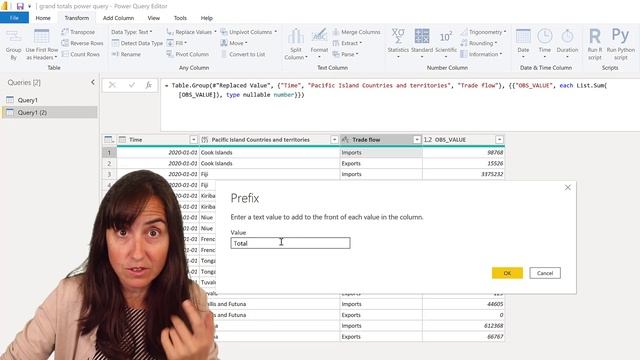The image size is (640, 360).
Task: Switch to the View tab
Action: click(153, 18)
